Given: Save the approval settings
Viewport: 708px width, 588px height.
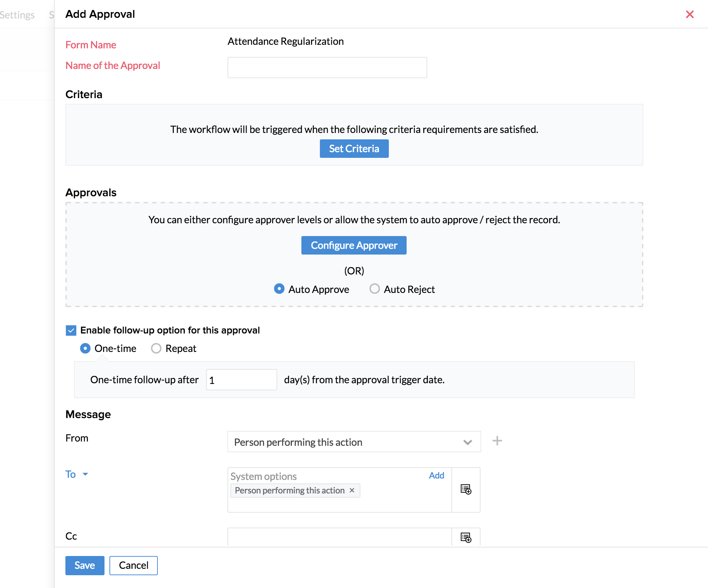Looking at the screenshot, I should pos(85,565).
